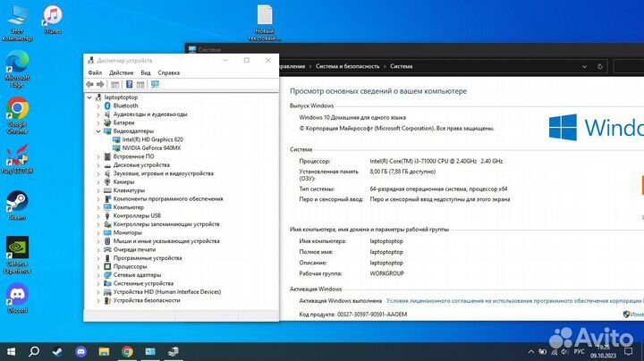Click the scan hardware monitor icon in toolbar
644x361 pixels.
coord(155,84)
